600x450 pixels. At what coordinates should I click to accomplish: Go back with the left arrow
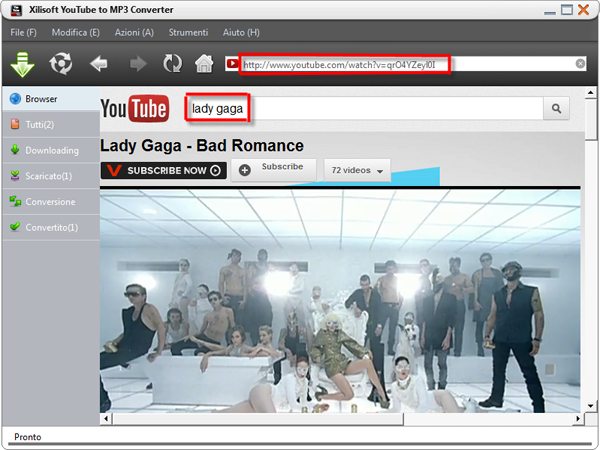98,64
